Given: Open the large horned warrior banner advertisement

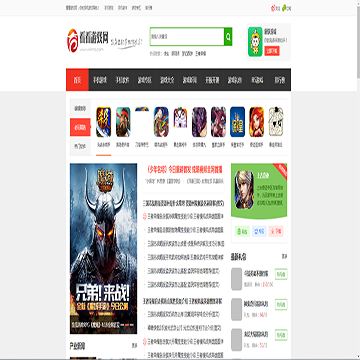Looking at the screenshot, I should coord(103,249).
